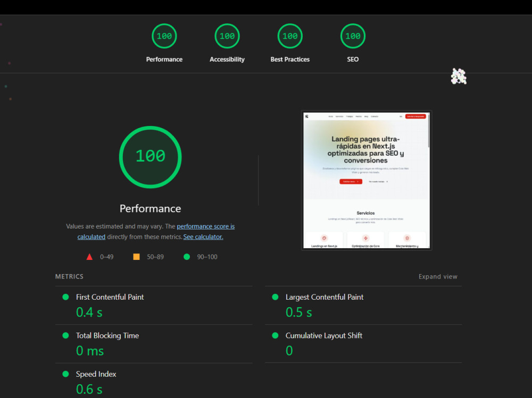Click the Accessibility score gauge

[227, 36]
